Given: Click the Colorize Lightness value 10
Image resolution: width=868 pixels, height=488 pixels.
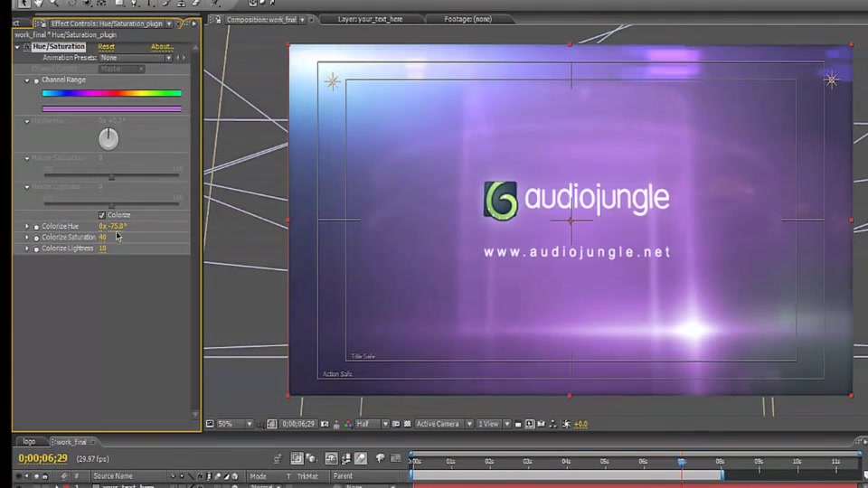Looking at the screenshot, I should click(x=102, y=249).
